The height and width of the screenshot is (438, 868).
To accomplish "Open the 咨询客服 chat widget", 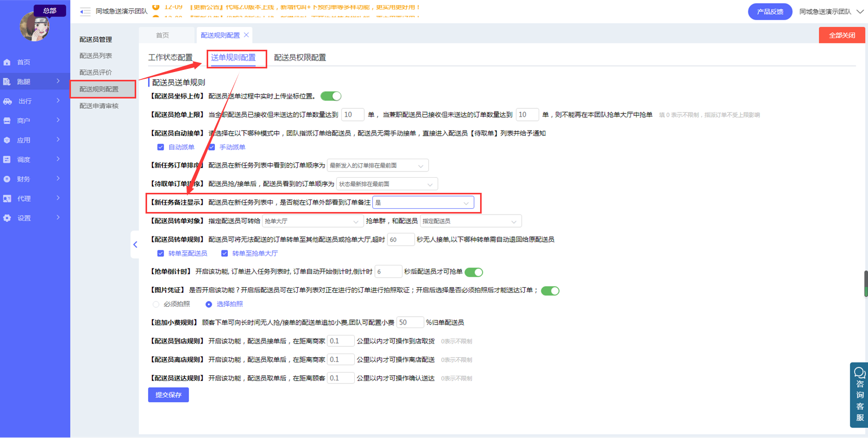I will [x=859, y=395].
